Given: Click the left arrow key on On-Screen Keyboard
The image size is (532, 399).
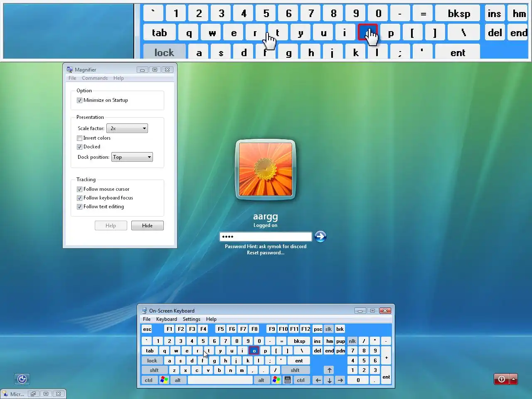Looking at the screenshot, I should click(x=318, y=380).
